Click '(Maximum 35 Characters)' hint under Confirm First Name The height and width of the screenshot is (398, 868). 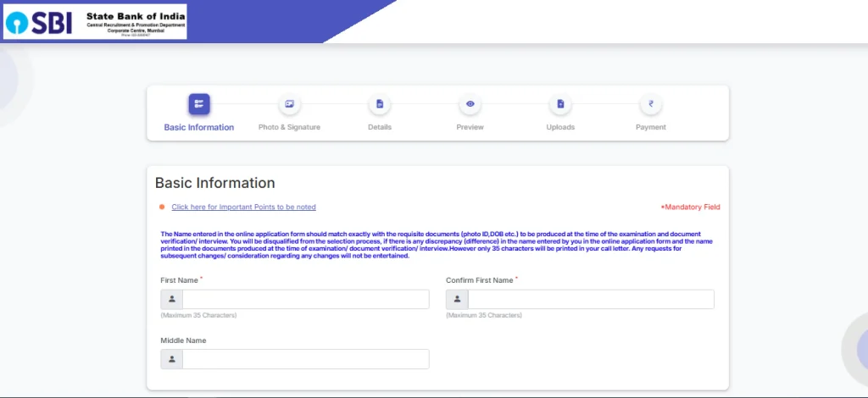[x=484, y=316]
